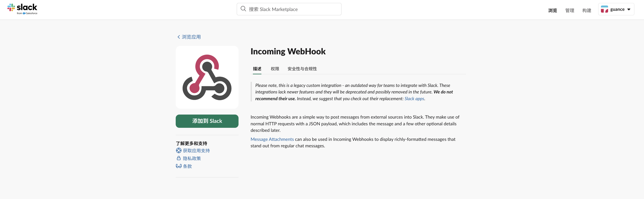
Task: Click the back chevron beside 浏览应用
Action: tap(178, 37)
